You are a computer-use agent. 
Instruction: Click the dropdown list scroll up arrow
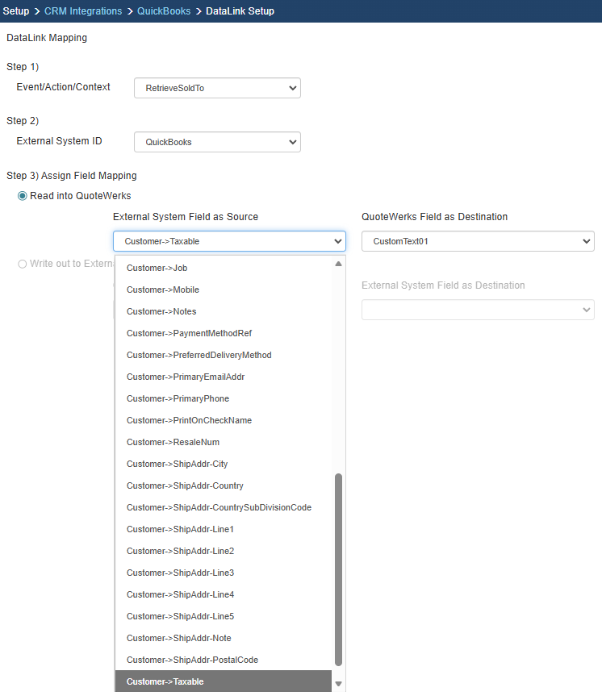tap(338, 264)
